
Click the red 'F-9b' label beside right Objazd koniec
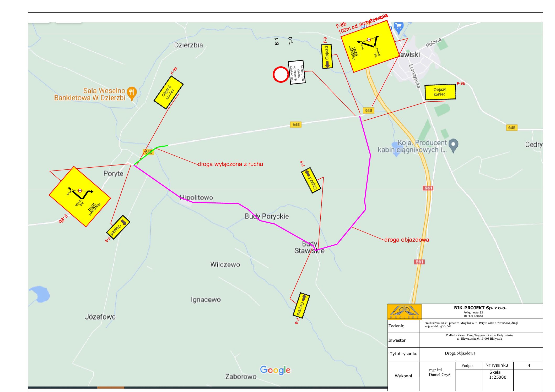[461, 84]
